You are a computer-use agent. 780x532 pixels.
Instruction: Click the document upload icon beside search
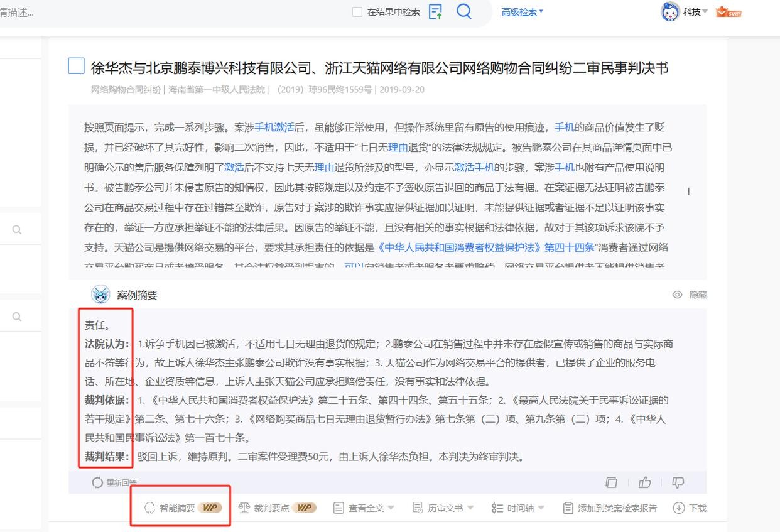pyautogui.click(x=435, y=12)
